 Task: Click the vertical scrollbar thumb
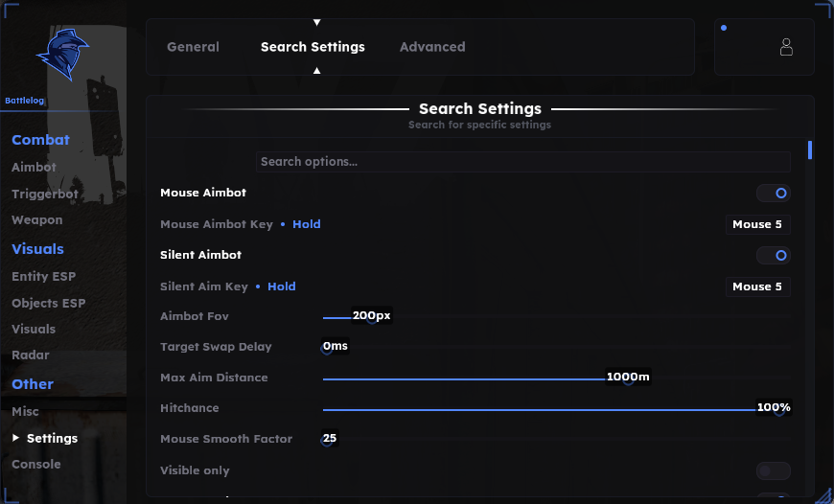tap(809, 149)
